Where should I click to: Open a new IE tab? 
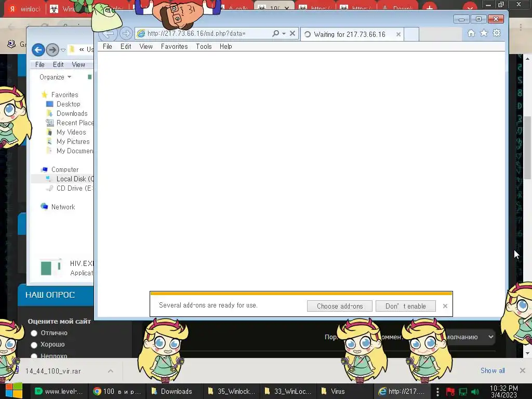411,34
